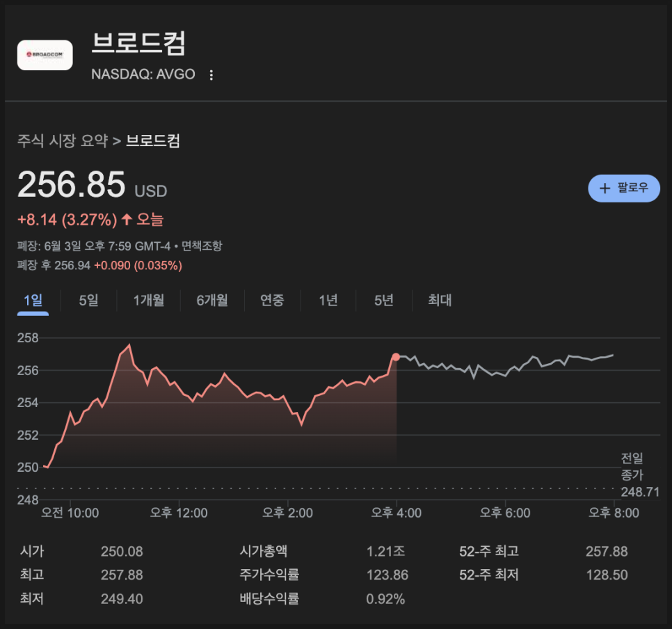Open the three-dot menu next to NASDAQ: AVGO

pyautogui.click(x=211, y=75)
